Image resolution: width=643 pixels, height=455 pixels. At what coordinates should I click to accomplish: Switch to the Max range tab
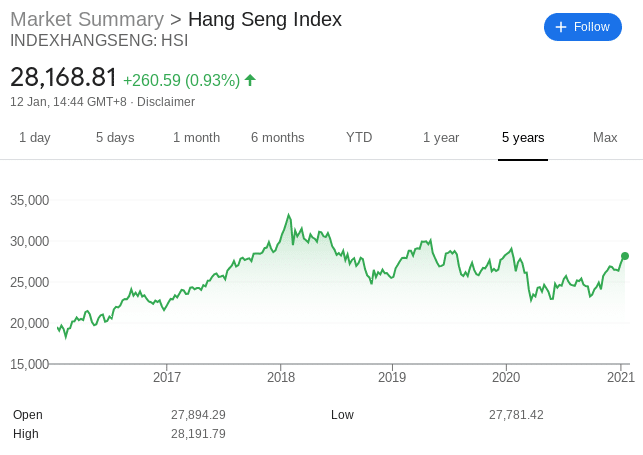tap(605, 137)
